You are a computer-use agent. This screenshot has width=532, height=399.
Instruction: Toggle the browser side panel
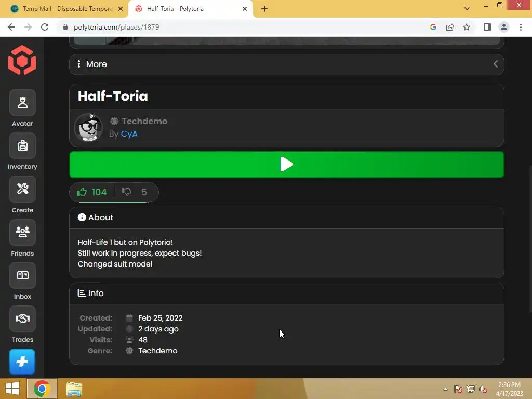point(487,27)
